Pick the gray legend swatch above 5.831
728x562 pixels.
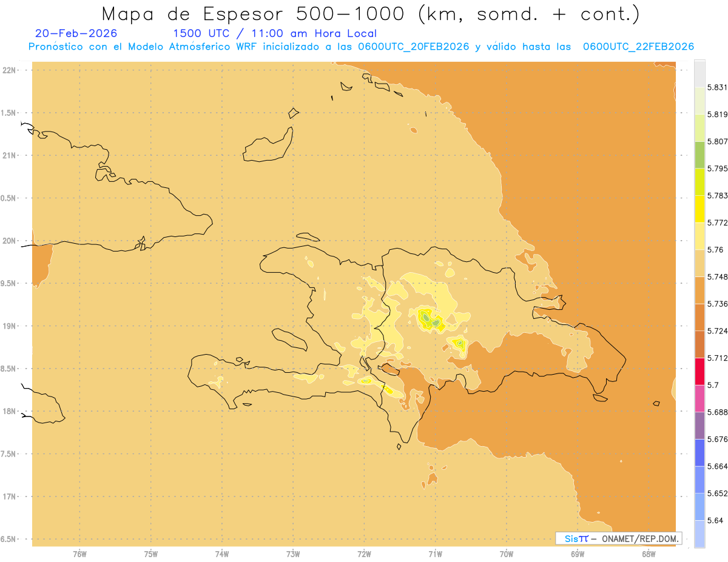699,73
